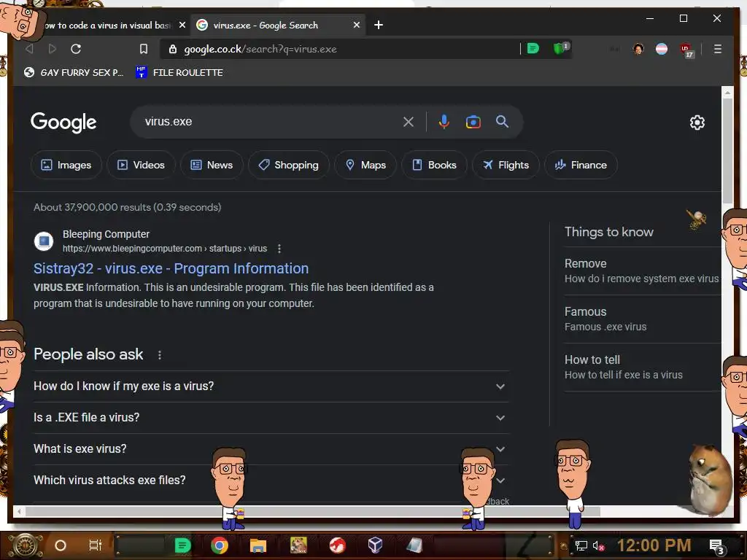Filter results by Books
The width and height of the screenshot is (747, 560).
(x=434, y=165)
